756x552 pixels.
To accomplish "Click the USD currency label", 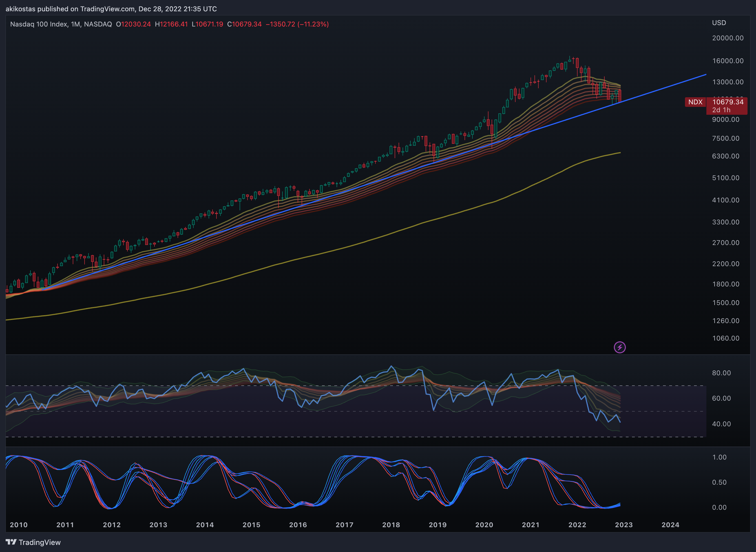I will coord(719,23).
